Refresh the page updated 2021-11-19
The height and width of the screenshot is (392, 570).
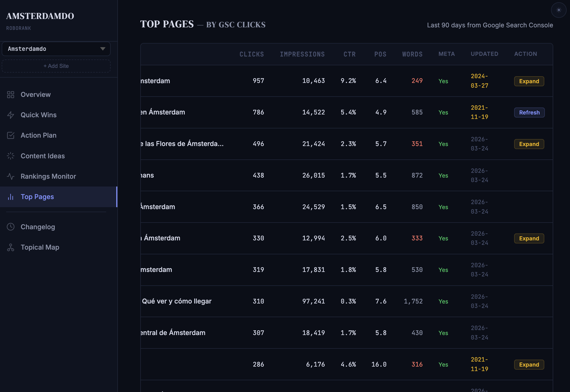(529, 113)
